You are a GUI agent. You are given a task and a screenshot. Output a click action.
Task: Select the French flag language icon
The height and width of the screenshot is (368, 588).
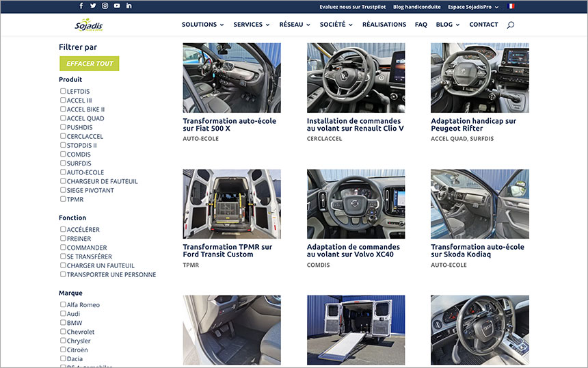click(x=511, y=7)
